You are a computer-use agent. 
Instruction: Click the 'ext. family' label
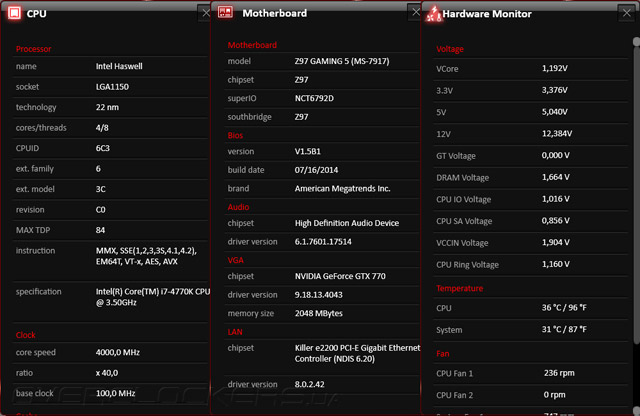[x=35, y=169]
